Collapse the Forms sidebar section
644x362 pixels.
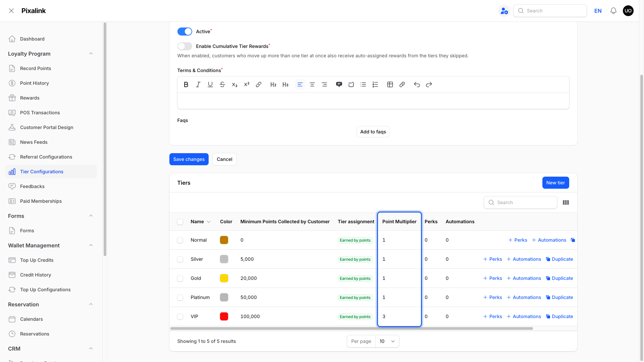pyautogui.click(x=91, y=216)
